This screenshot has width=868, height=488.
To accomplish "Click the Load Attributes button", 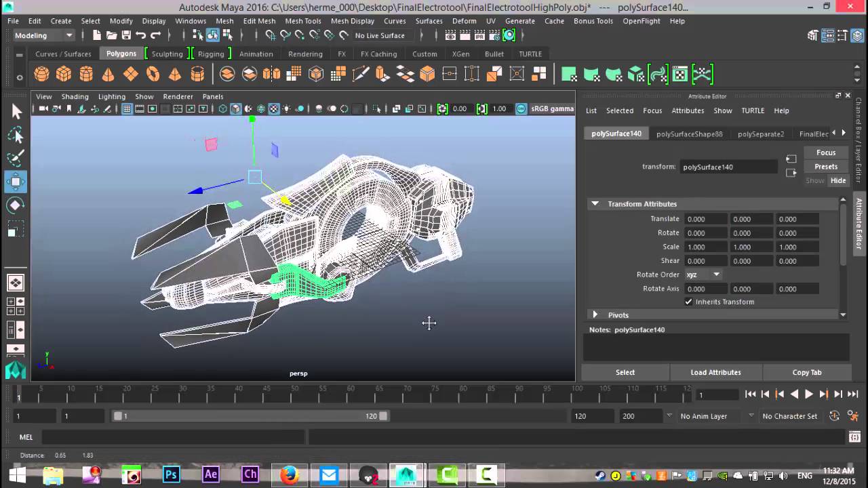I will click(x=715, y=372).
